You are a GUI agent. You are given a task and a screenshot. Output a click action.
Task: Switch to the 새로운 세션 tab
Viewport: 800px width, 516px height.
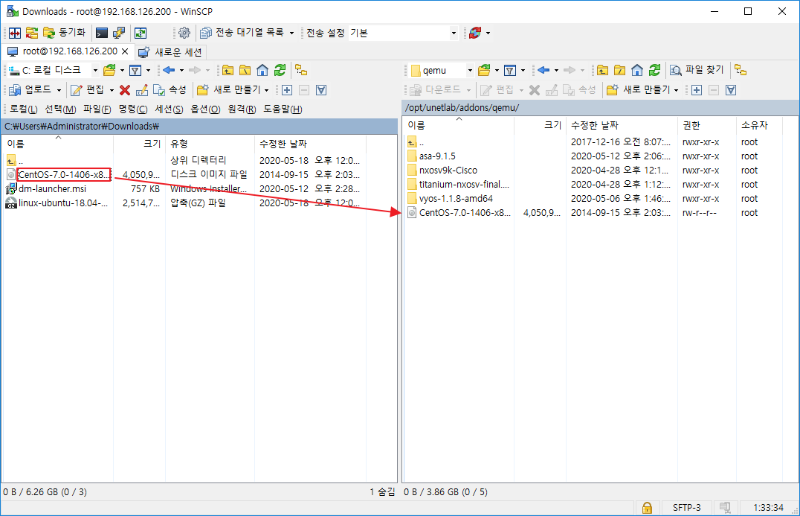tap(170, 51)
